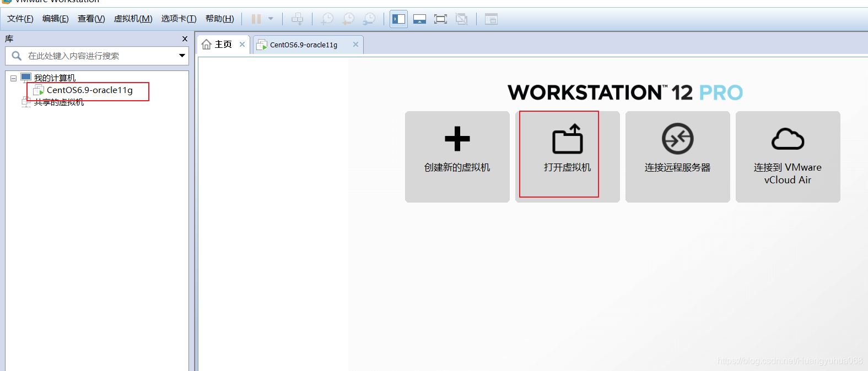Select CentOS6.9-oracle11g in the library tree

point(89,90)
